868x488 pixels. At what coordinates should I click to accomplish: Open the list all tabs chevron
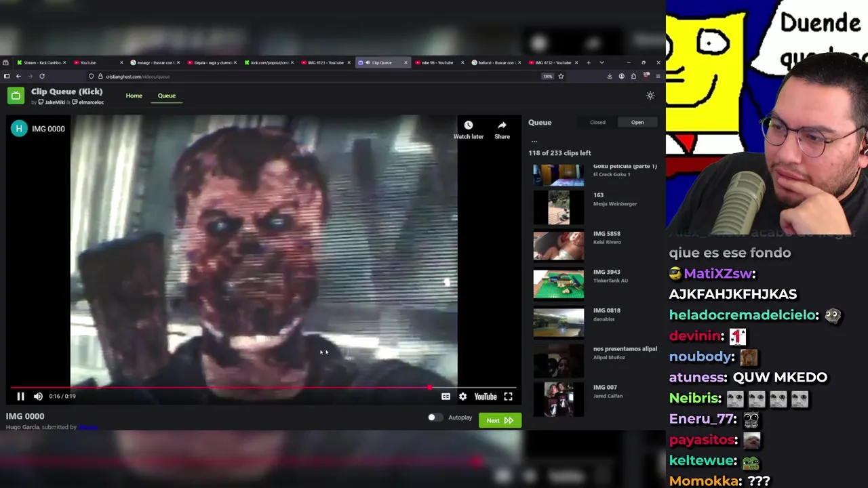click(x=601, y=63)
